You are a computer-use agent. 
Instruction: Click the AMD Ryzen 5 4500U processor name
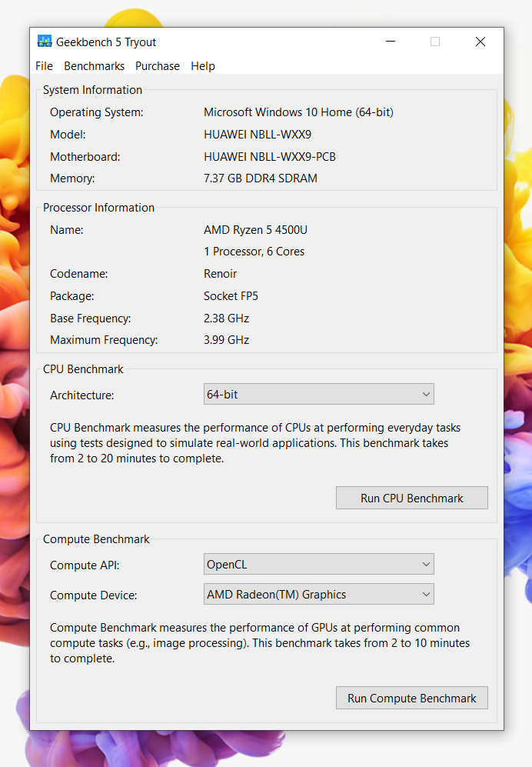(255, 230)
